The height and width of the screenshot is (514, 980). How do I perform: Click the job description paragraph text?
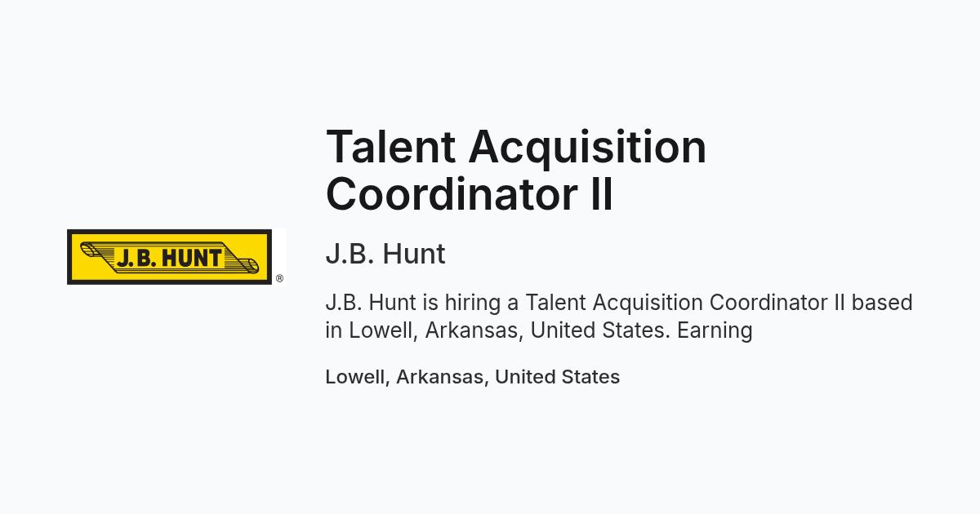click(x=619, y=317)
